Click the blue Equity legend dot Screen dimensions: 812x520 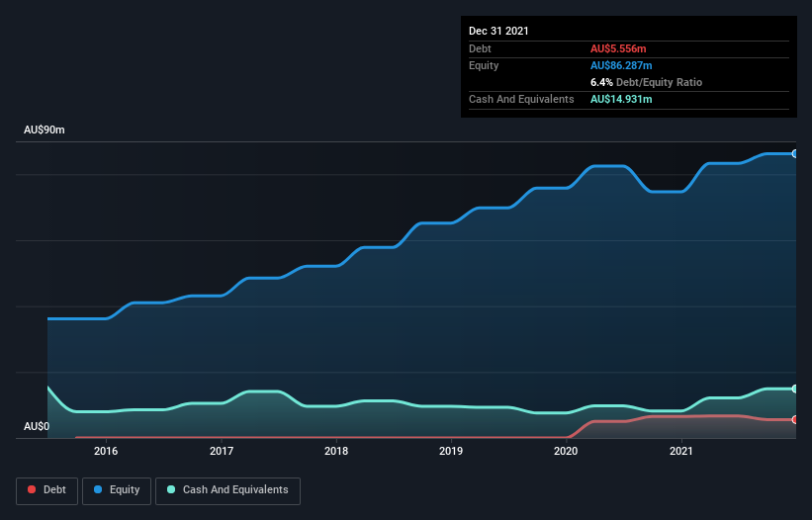click(x=98, y=489)
